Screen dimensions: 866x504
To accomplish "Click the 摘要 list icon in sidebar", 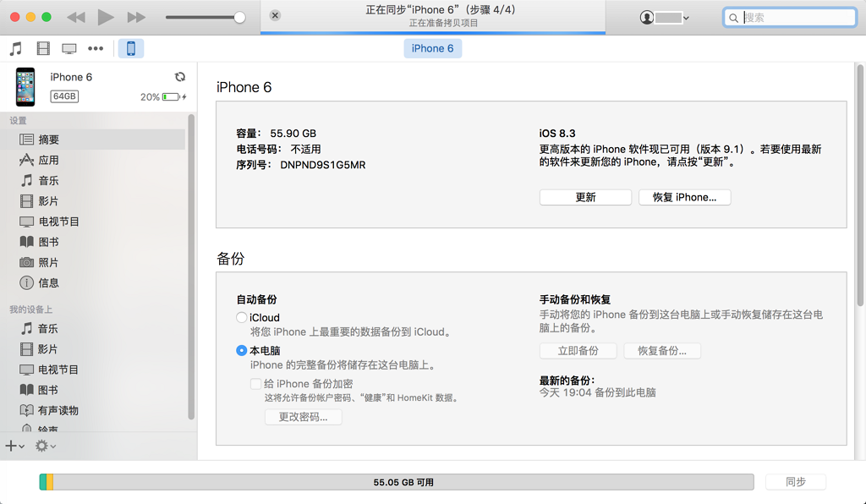I will pyautogui.click(x=26, y=140).
